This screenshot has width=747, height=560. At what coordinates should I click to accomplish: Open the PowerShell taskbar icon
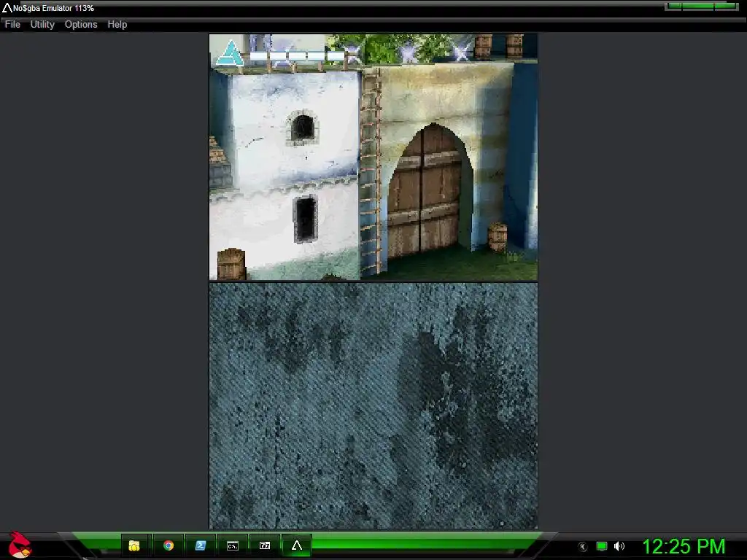(x=200, y=545)
